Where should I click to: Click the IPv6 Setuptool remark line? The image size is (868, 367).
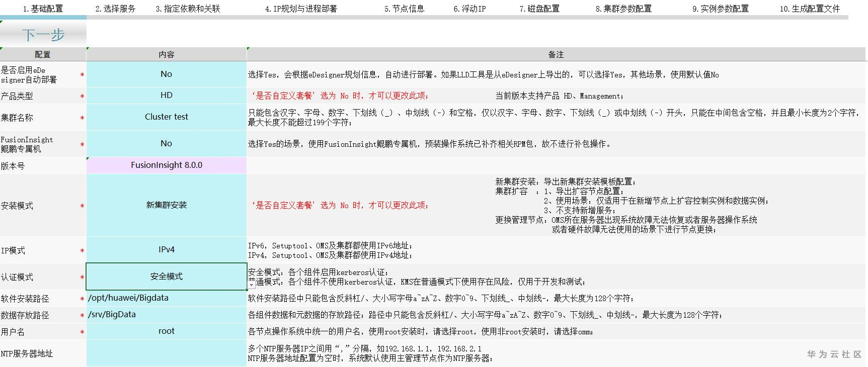point(331,245)
